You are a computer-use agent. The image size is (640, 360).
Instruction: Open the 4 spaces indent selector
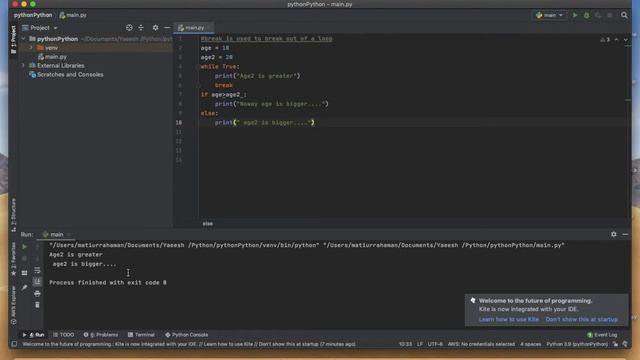pyautogui.click(x=530, y=344)
